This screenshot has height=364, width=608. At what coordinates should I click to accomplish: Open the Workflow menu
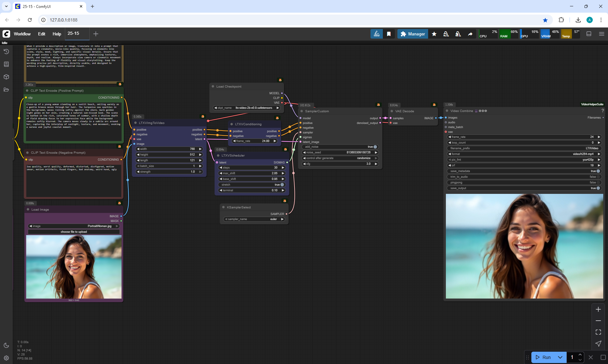[22, 34]
